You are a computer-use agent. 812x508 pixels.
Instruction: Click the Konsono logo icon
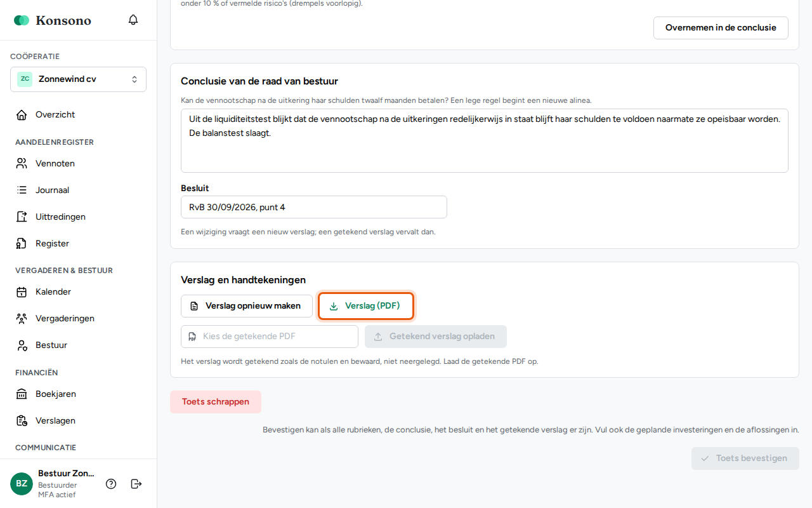point(22,20)
